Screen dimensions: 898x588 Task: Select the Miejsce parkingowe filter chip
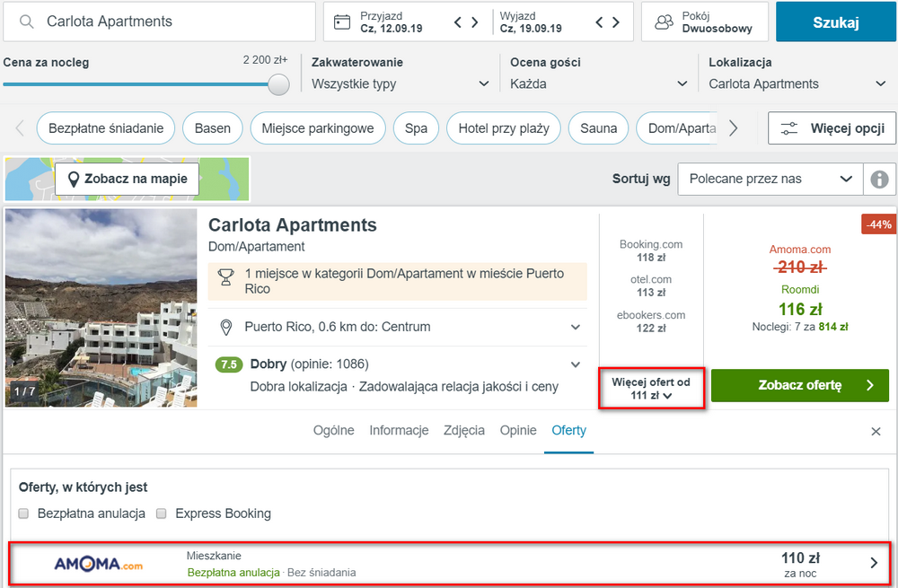[318, 128]
